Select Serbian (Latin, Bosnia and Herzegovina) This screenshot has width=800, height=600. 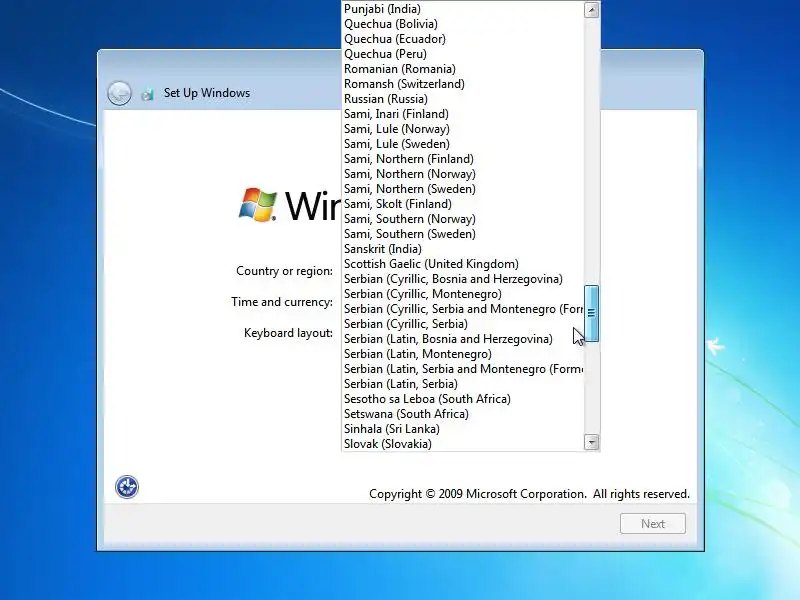[463, 339]
